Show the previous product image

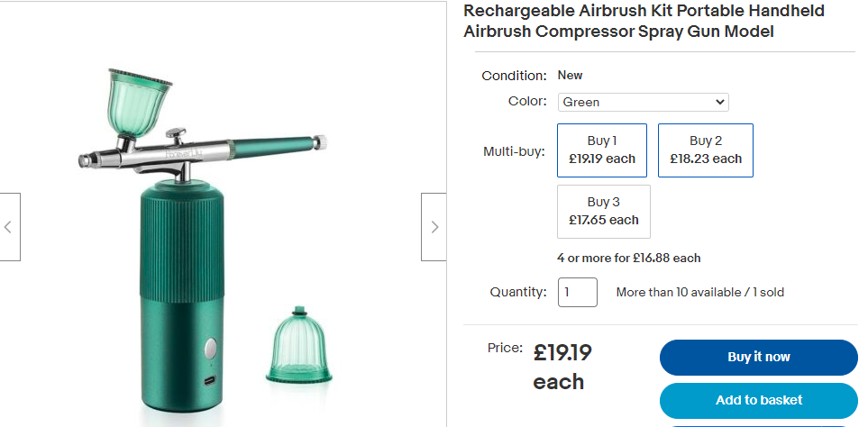[x=9, y=227]
